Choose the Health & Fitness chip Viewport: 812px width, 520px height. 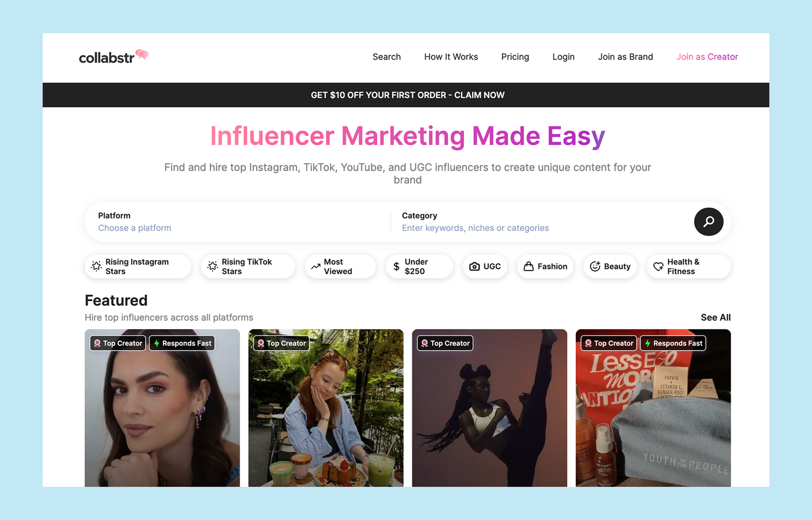(688, 266)
